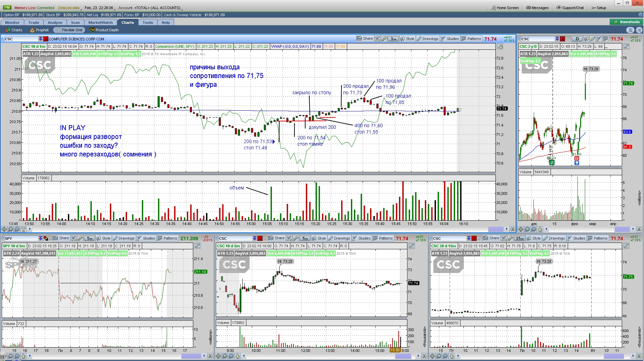Zoom out on the daily CSC chart
The height and width of the screenshot is (361, 644).
point(533,229)
